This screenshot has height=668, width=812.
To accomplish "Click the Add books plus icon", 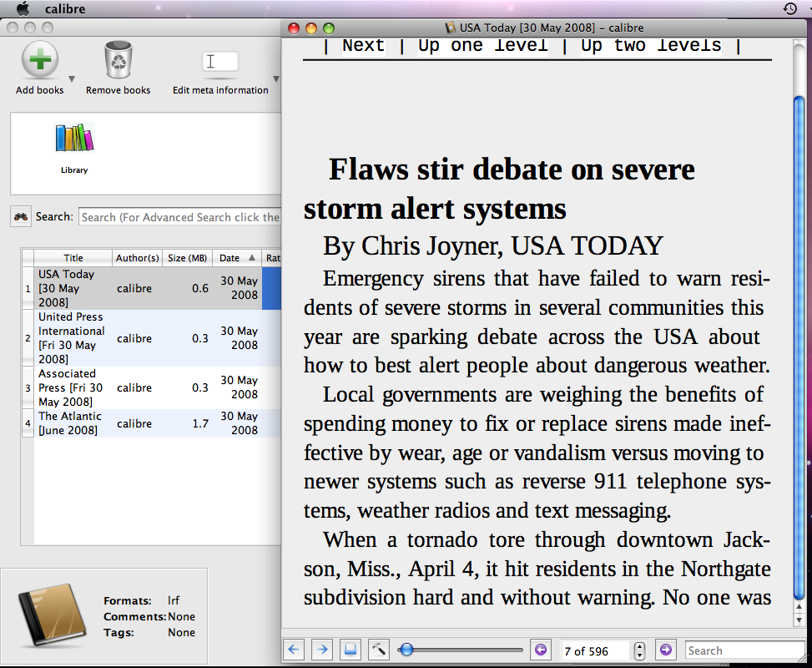I will [40, 60].
